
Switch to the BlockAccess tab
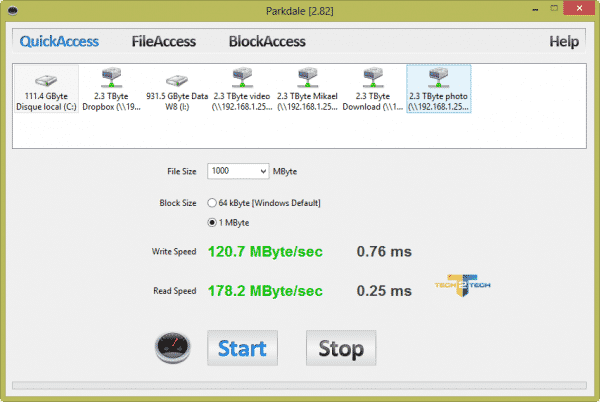tap(267, 41)
